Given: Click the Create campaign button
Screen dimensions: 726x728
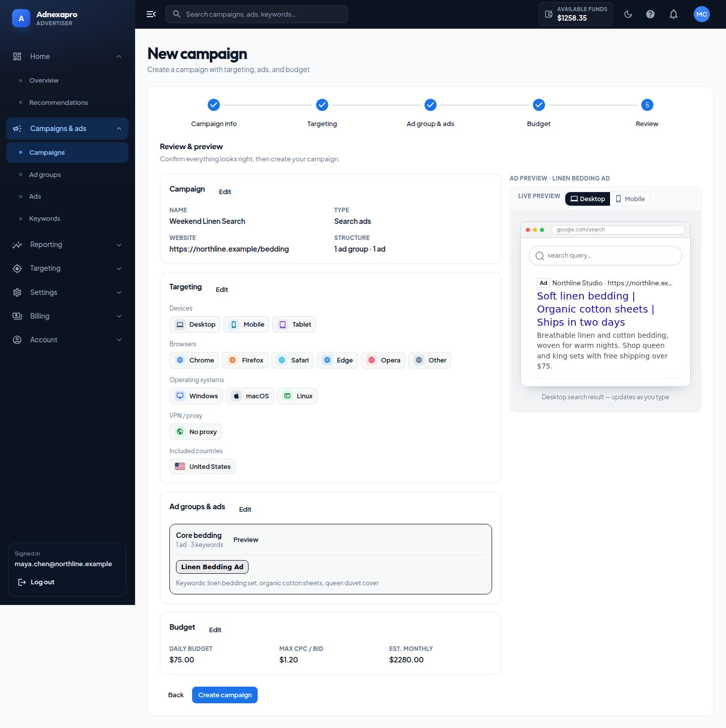Looking at the screenshot, I should (x=225, y=695).
